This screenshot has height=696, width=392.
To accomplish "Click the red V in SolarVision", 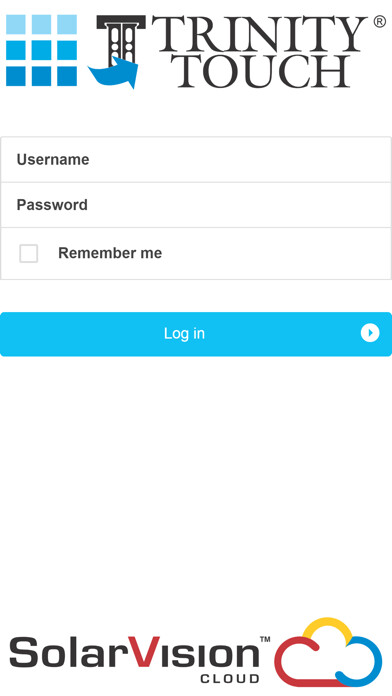I will [143, 652].
